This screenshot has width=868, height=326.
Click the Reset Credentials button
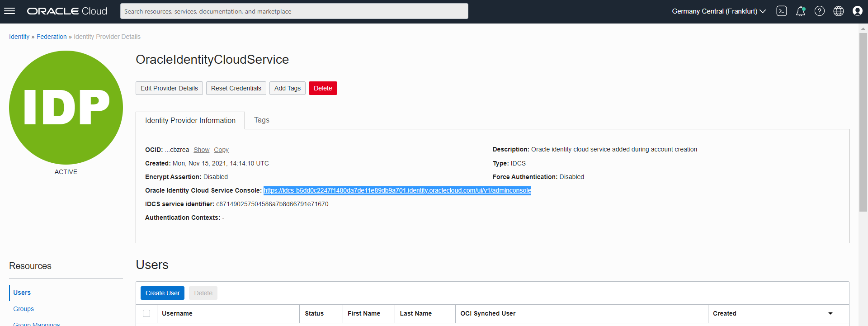click(236, 88)
